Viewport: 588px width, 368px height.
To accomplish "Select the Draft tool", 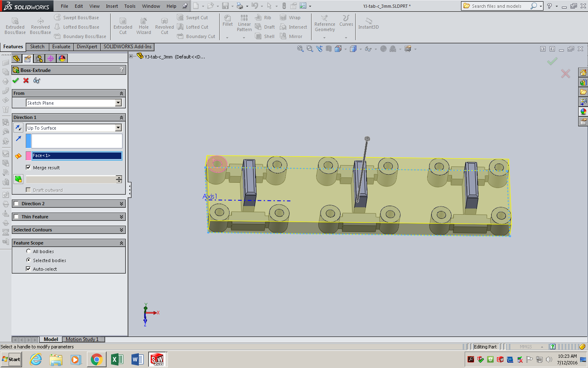I will point(265,27).
